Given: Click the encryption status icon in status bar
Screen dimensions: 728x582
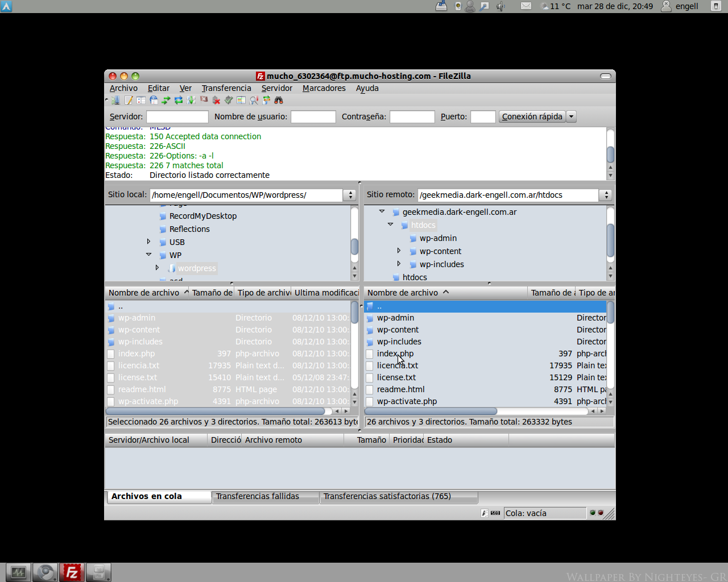Looking at the screenshot, I should (x=485, y=513).
